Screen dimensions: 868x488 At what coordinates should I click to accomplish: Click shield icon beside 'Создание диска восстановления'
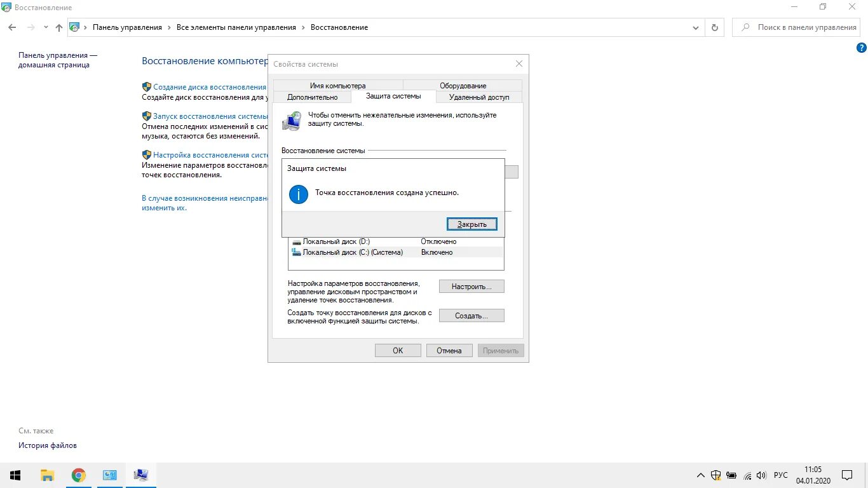point(147,86)
